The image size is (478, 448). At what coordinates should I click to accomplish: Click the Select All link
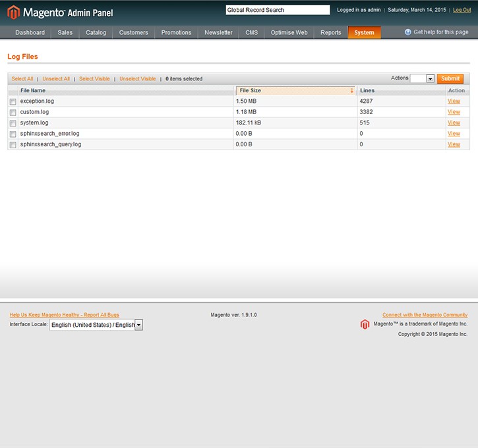click(22, 79)
